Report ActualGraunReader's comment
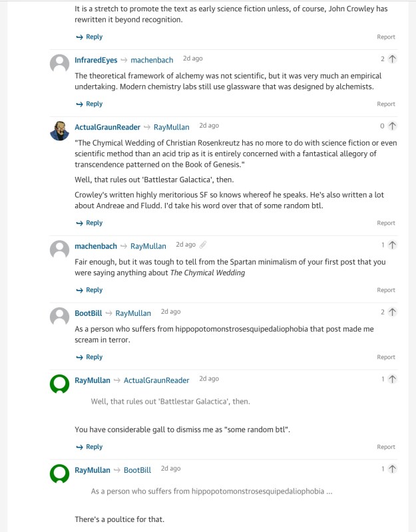The image size is (416, 532). (x=386, y=223)
